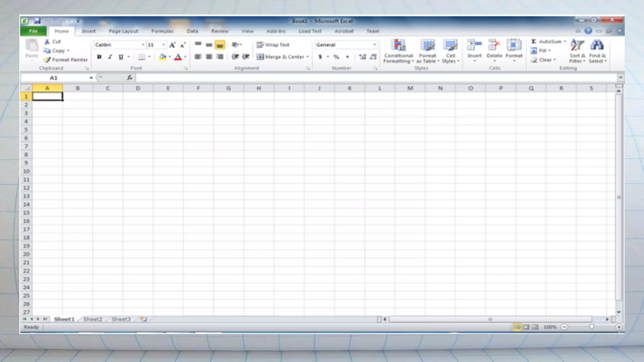Click the Insert Worksheet tab icon
The image size is (644, 362).
144,319
